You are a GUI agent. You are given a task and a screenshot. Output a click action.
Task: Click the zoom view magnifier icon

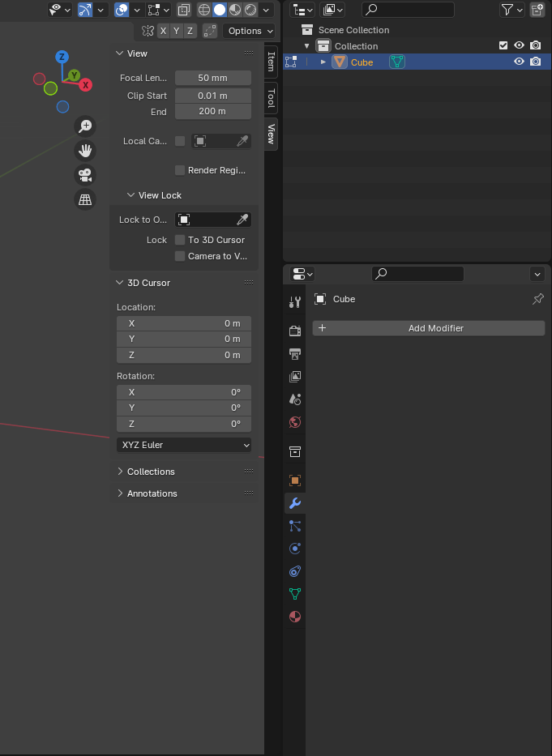point(85,126)
